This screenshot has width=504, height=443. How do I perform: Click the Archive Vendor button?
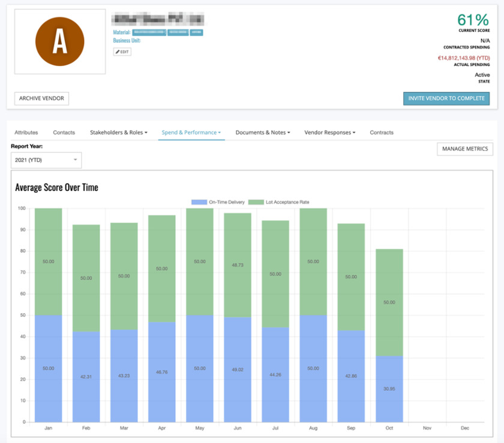tap(41, 98)
